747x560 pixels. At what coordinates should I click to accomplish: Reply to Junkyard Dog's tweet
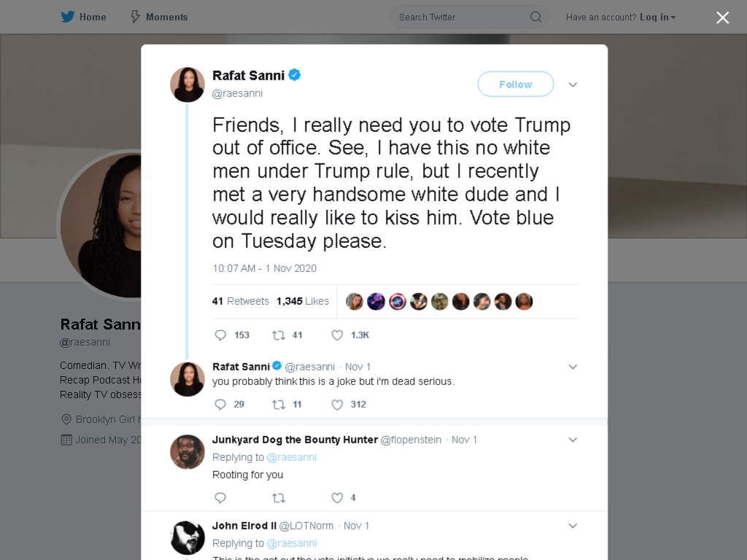click(x=220, y=498)
